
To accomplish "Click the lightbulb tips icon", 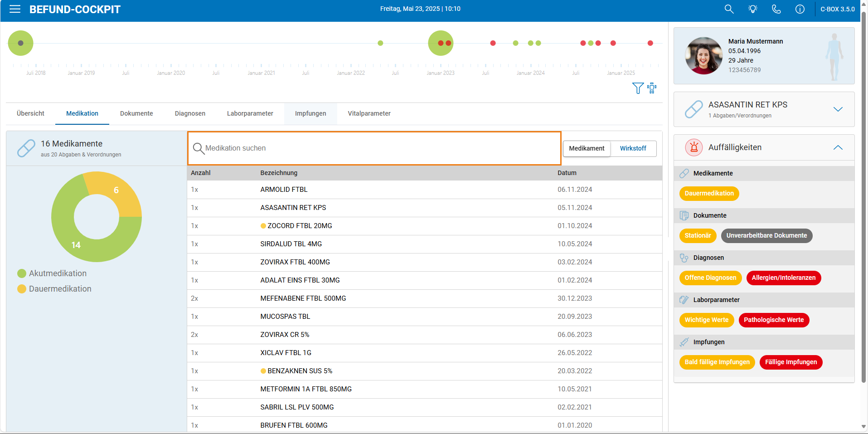I will point(753,9).
